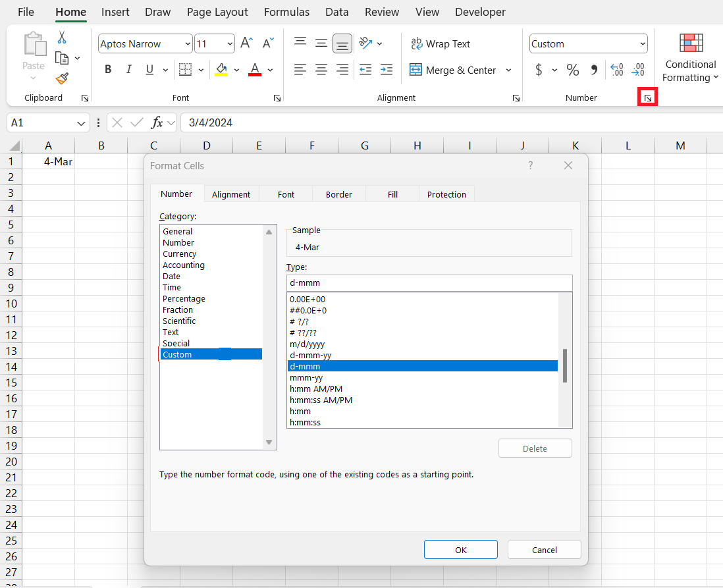Select cell A1 showing 4-Mar
The width and height of the screenshot is (723, 588).
[49, 161]
